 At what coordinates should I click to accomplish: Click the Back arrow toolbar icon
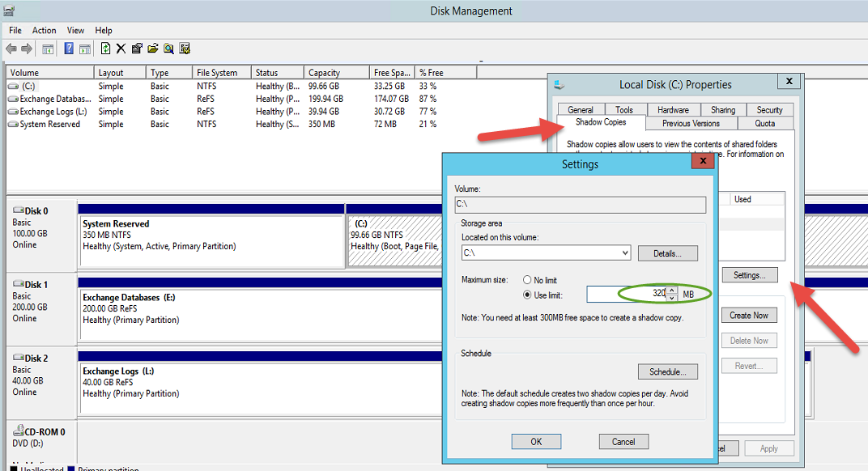[x=11, y=49]
